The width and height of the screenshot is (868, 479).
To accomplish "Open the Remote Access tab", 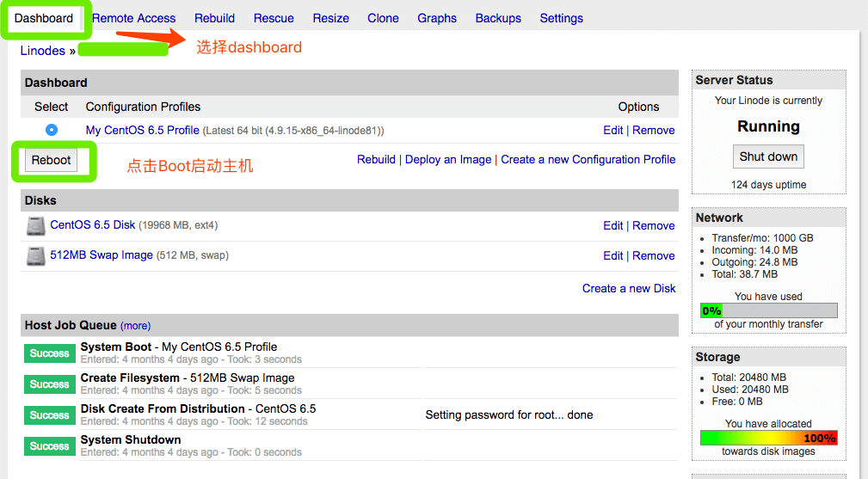I will (133, 18).
